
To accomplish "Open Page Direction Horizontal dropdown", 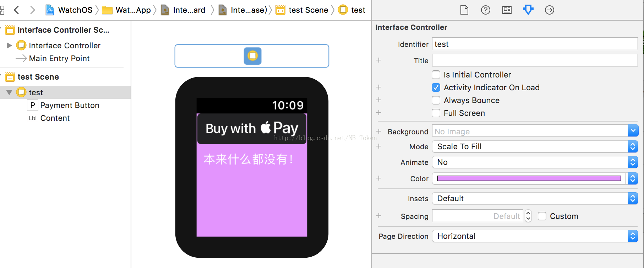I will 535,236.
